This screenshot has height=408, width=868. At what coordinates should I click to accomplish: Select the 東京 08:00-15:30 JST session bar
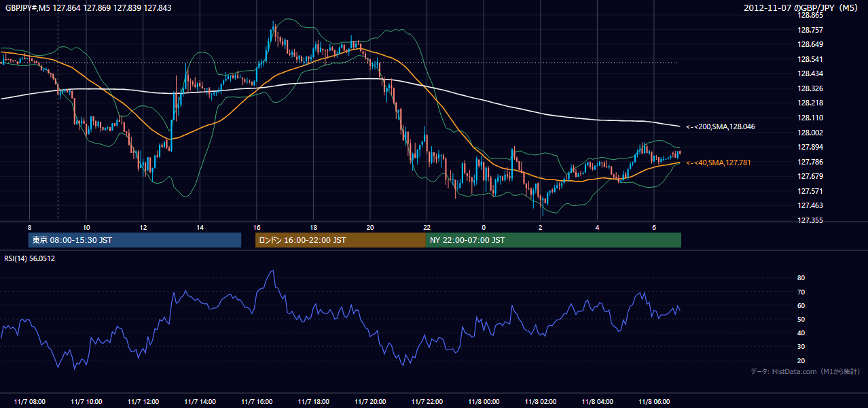pos(134,240)
